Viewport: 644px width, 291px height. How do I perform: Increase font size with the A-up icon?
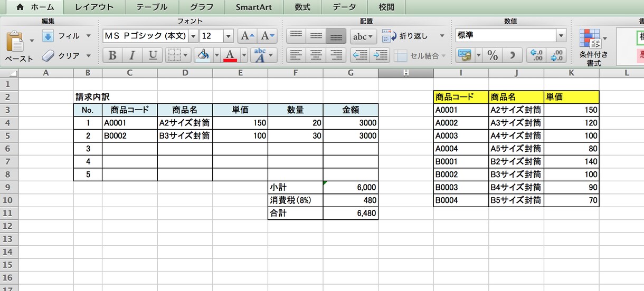point(248,36)
